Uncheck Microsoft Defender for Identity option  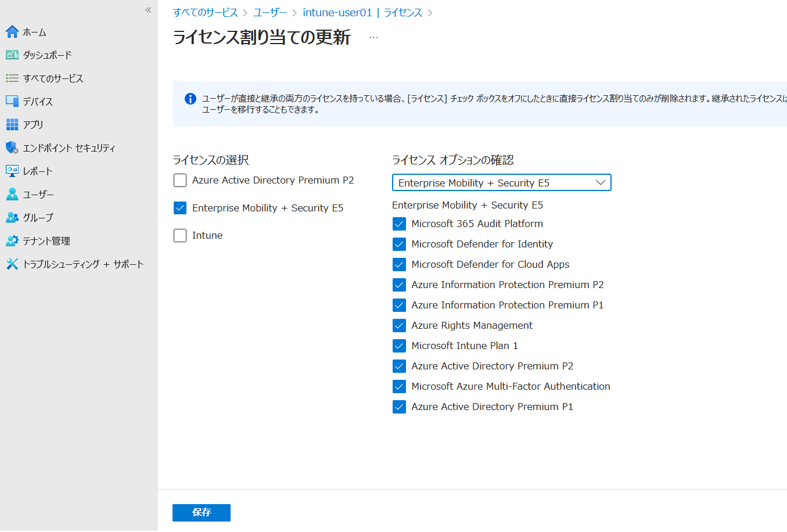pyautogui.click(x=399, y=244)
